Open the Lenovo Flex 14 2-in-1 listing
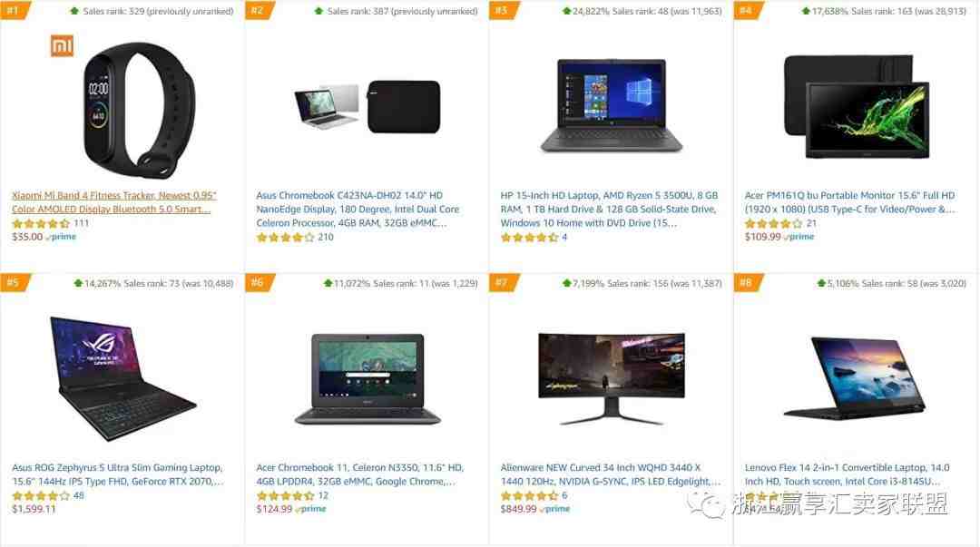Screen dimensions: 980x547 click(847, 474)
